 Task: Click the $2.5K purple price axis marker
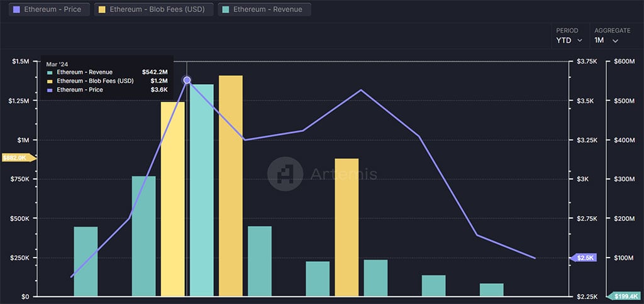[583, 258]
